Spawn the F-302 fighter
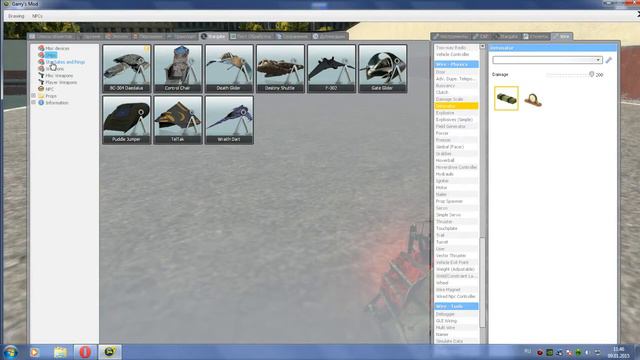The image size is (640, 360). (331, 69)
